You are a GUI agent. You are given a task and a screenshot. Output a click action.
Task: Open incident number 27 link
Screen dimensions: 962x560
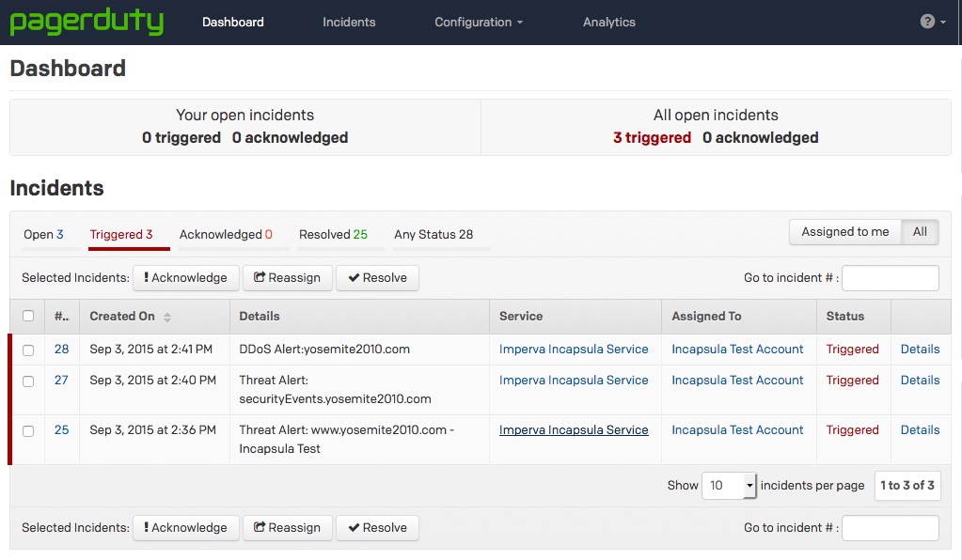pyautogui.click(x=61, y=381)
